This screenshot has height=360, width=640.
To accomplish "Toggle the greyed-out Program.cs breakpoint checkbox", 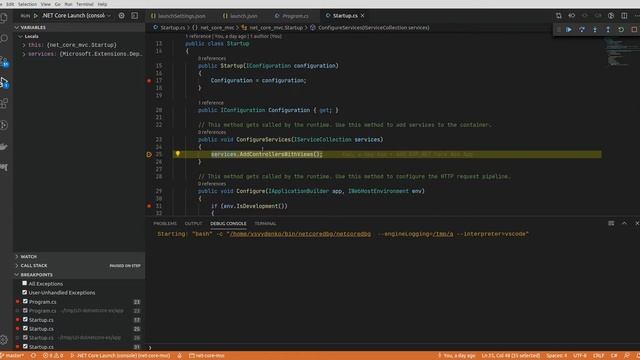I will tap(25, 311).
